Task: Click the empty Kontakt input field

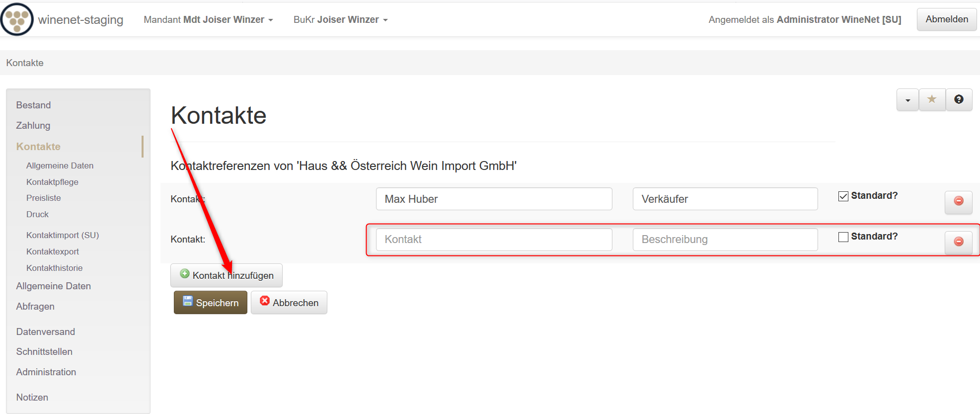Action: coord(494,240)
